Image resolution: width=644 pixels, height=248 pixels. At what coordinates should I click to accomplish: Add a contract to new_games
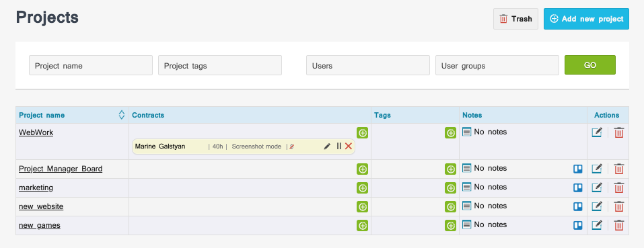click(x=362, y=225)
